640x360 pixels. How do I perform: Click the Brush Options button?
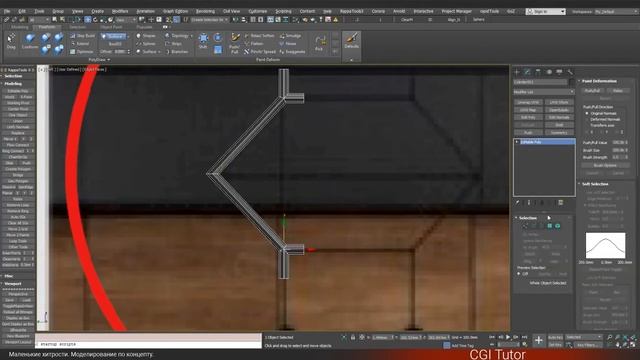pyautogui.click(x=605, y=165)
